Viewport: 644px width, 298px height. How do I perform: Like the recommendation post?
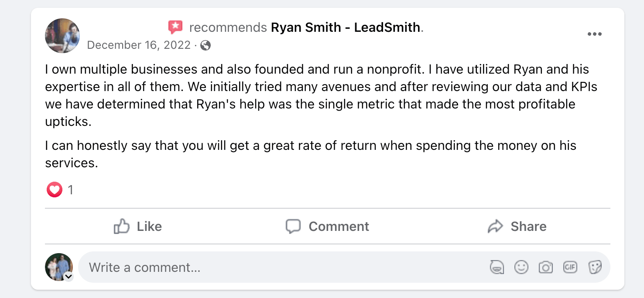click(138, 227)
